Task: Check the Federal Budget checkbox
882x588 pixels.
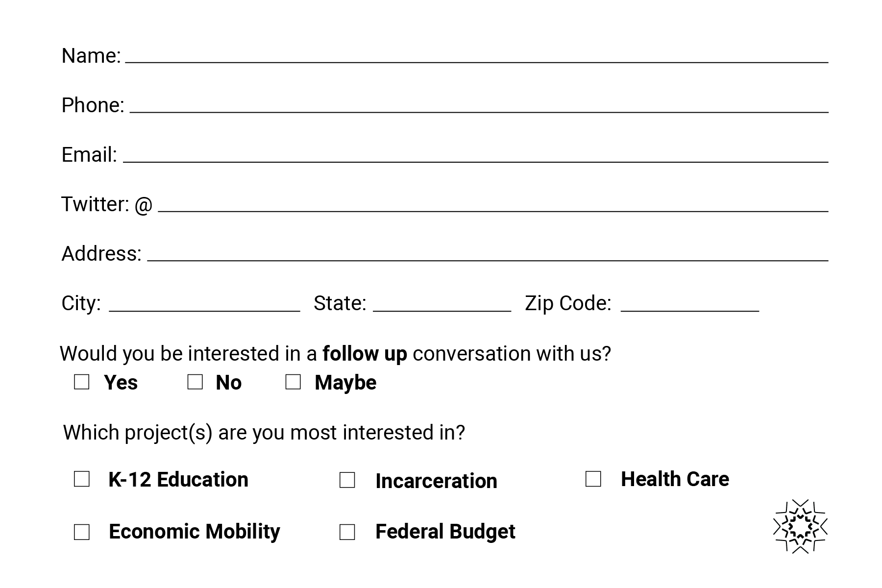Action: pos(347,532)
